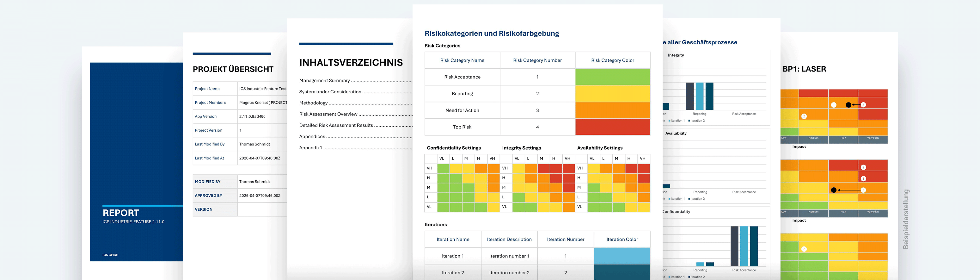Viewport: 980px width, 280px height.
Task: Pick the red Top Risk color swatch
Action: coord(613,127)
